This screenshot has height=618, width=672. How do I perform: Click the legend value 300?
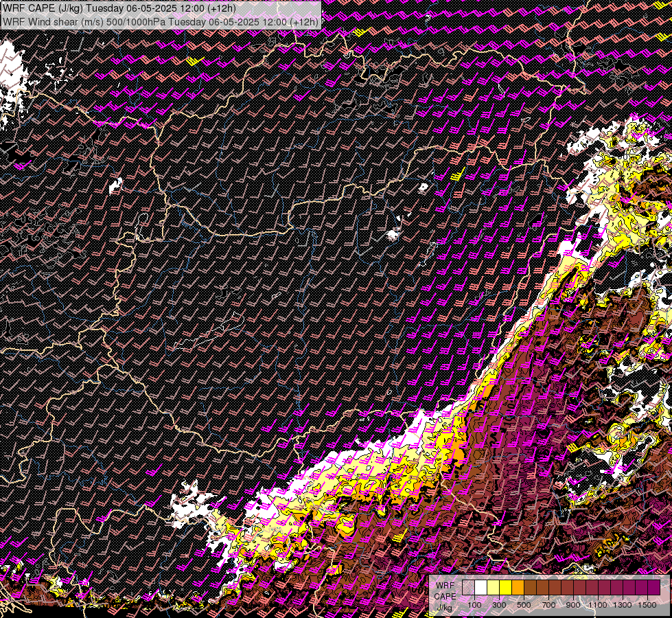click(x=499, y=605)
